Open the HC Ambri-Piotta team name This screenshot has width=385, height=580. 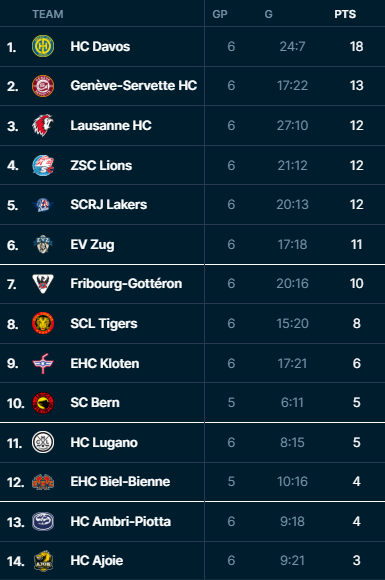tap(121, 522)
